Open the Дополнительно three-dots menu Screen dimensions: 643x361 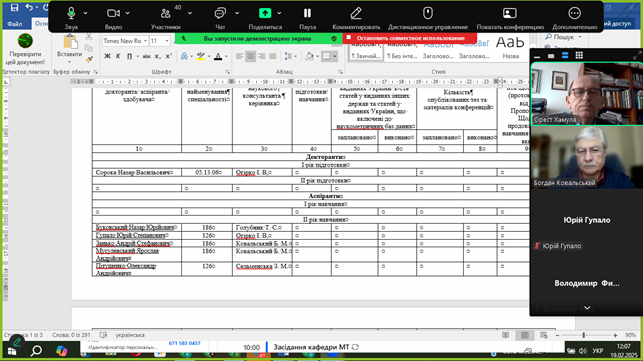coord(575,13)
